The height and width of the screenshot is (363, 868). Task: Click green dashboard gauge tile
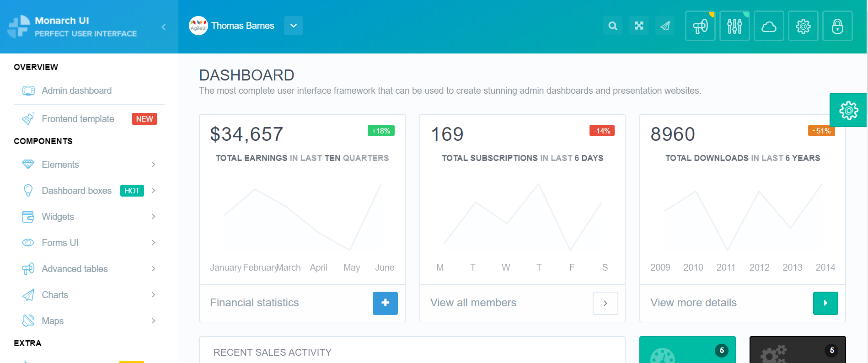[x=687, y=350]
